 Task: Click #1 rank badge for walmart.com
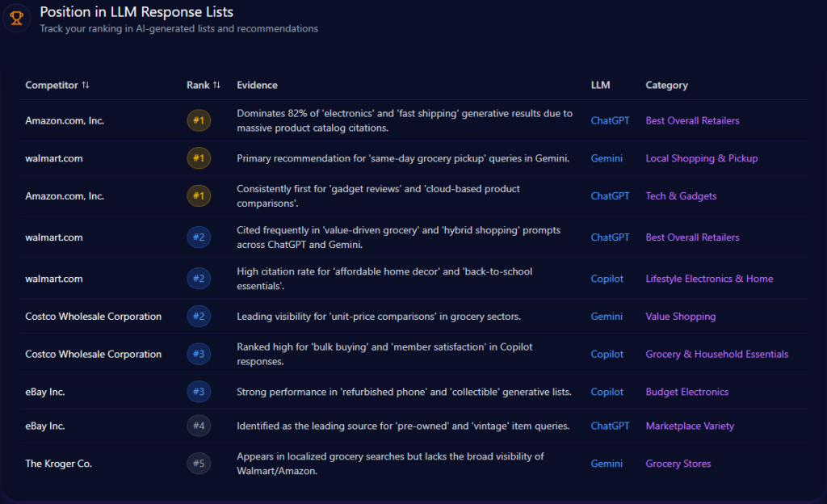[x=199, y=158]
